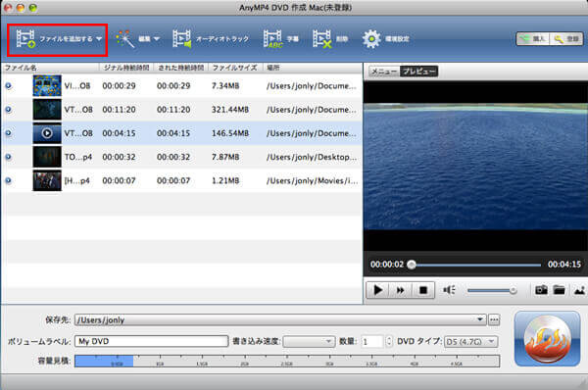
Task: Toggle the bullet for the 00:00:07 row
Action: [8, 180]
